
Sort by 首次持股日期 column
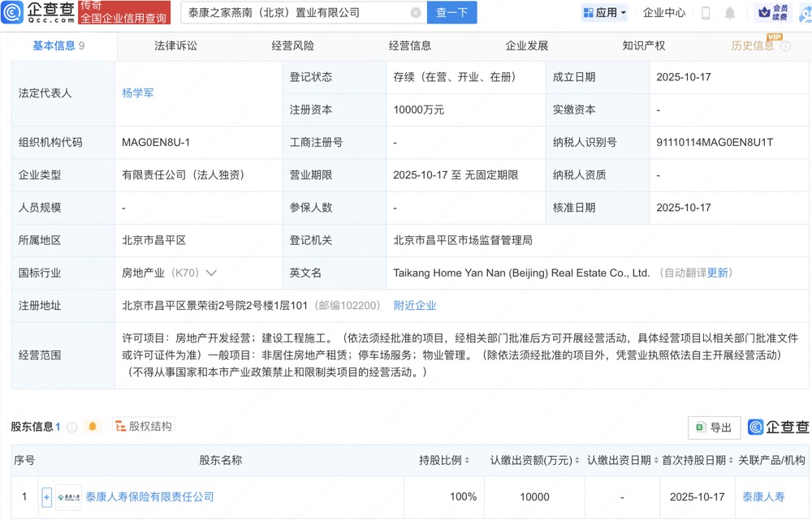(731, 461)
